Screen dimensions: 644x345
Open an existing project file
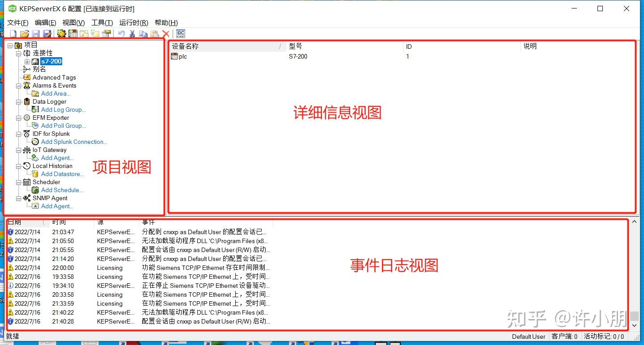point(24,34)
